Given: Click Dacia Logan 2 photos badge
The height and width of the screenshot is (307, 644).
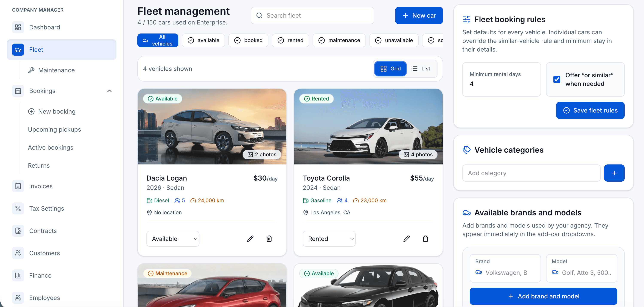Looking at the screenshot, I should point(262,155).
